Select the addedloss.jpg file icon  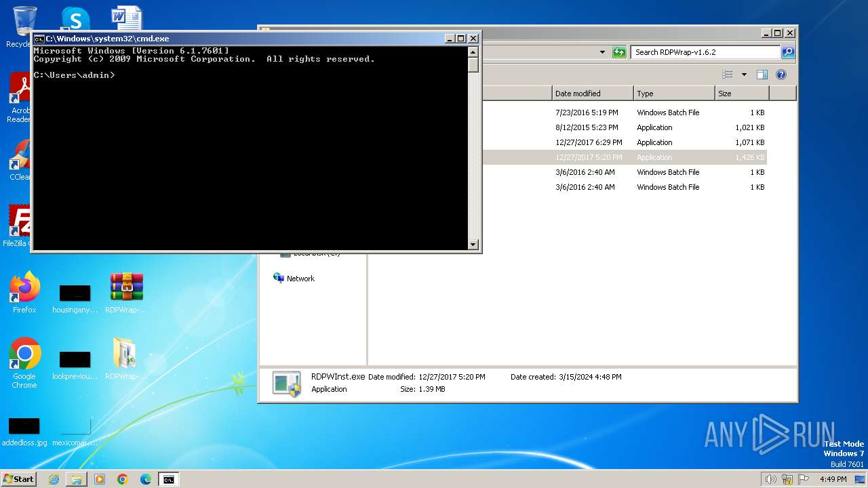coord(24,431)
